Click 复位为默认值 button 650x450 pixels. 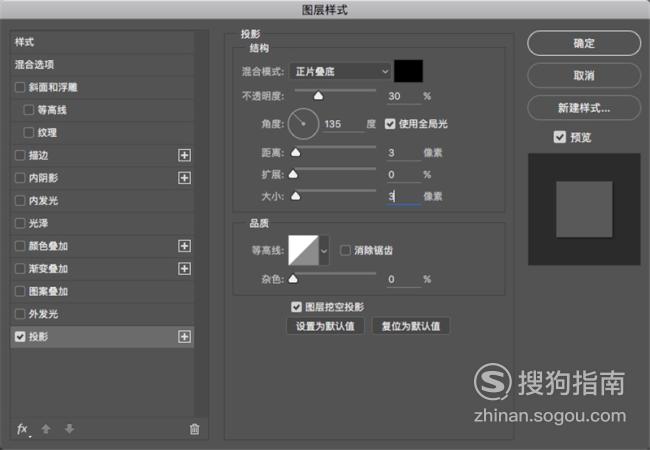411,326
